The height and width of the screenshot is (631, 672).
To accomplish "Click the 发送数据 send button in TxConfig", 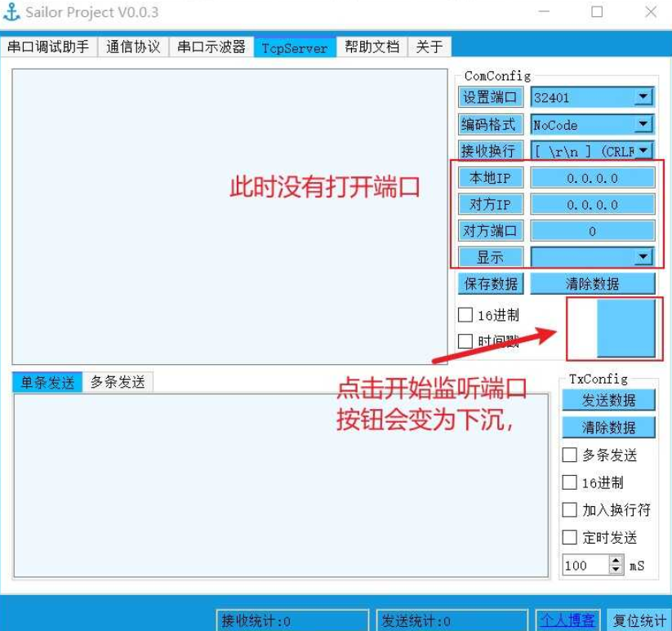I will (607, 400).
